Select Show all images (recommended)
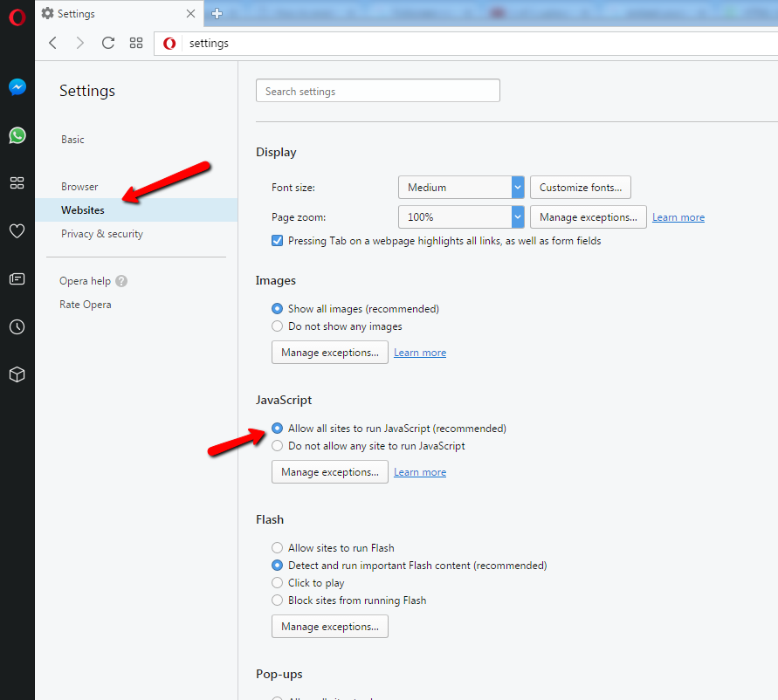 pyautogui.click(x=278, y=309)
